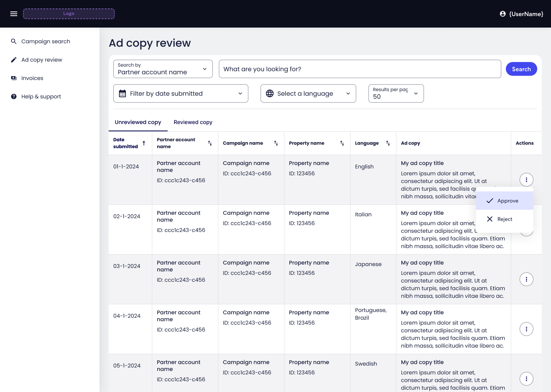
Task: Open the three-dot actions menu for the Japanese row
Action: coord(527,279)
